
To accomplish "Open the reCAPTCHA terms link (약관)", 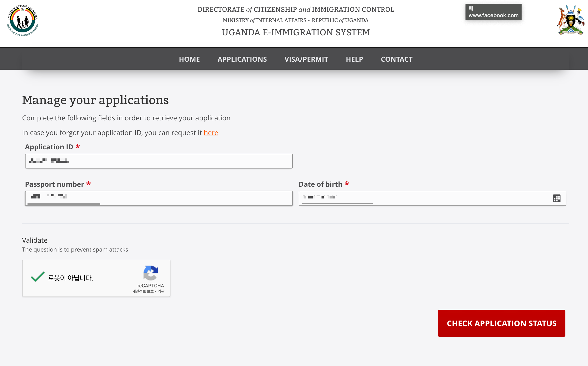I will pyautogui.click(x=161, y=291).
